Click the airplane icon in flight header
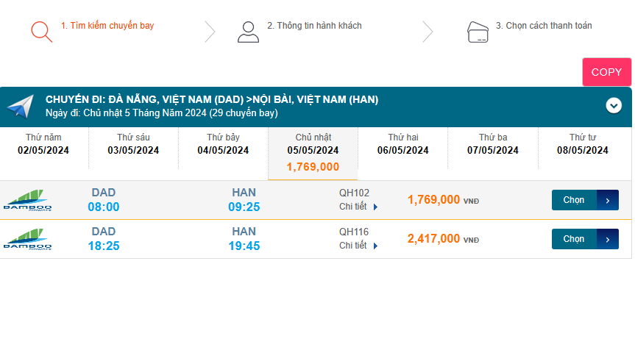Image resolution: width=635 pixels, height=364 pixels. (x=21, y=107)
